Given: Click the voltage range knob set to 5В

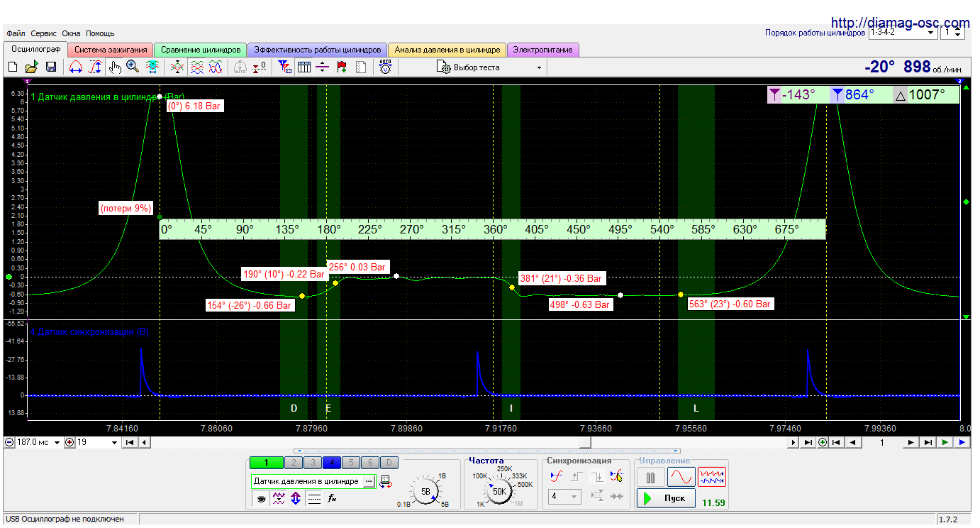Looking at the screenshot, I should tap(425, 491).
